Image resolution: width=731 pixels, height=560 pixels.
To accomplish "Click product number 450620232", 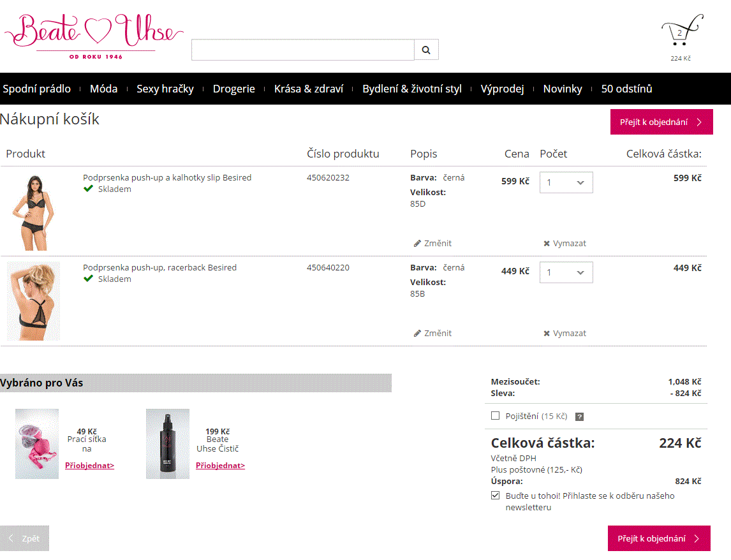I will pyautogui.click(x=328, y=178).
